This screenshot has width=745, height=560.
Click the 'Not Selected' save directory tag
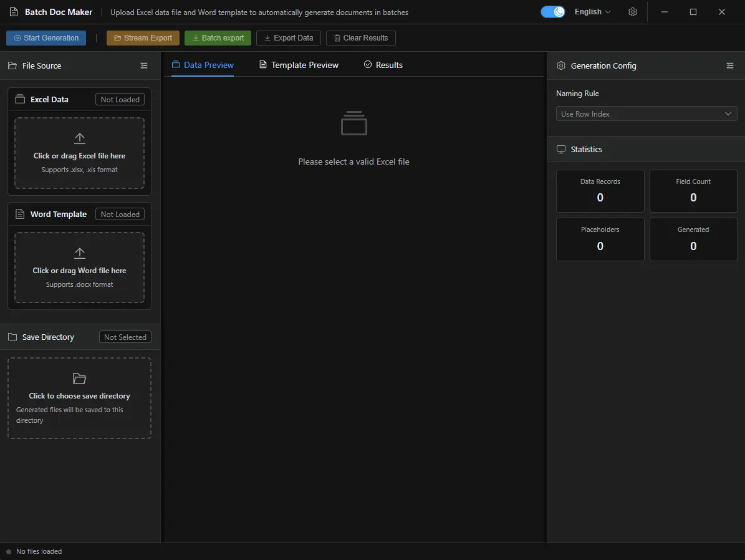pos(125,337)
